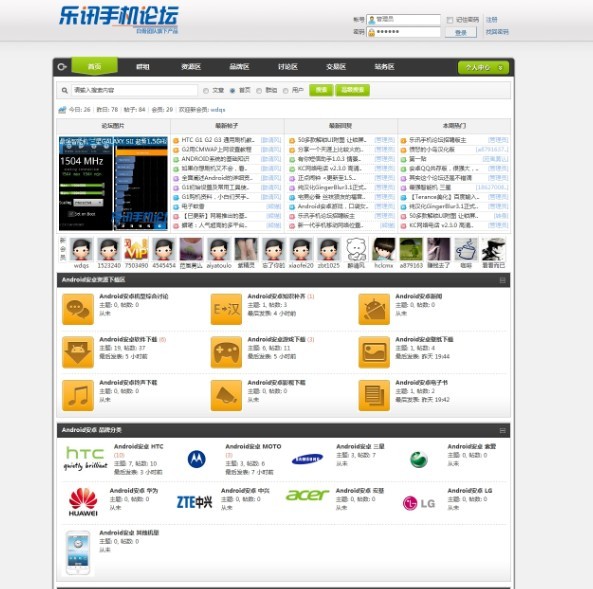Open the welcome new member wdqs link

(x=218, y=110)
